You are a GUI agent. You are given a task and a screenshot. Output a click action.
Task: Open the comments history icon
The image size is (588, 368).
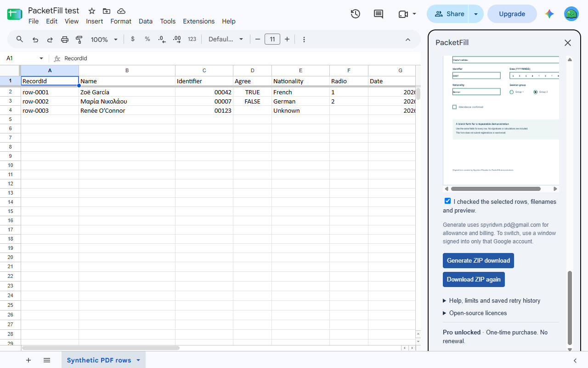[x=379, y=14]
